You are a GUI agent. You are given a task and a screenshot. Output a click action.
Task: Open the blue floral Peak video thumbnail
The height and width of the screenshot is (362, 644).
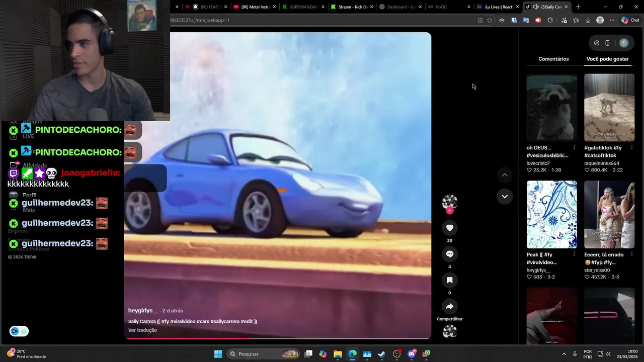551,214
